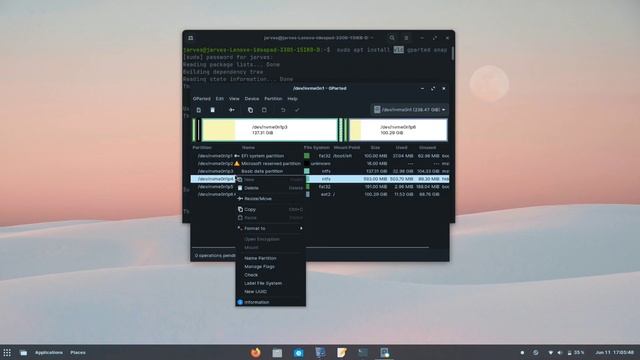Choose Copy in the context menu

coord(271,209)
